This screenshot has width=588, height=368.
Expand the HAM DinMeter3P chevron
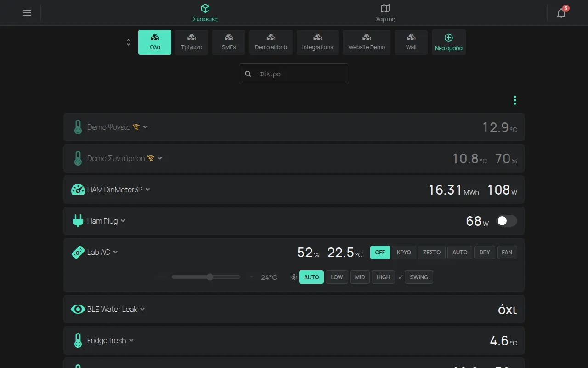click(x=147, y=190)
